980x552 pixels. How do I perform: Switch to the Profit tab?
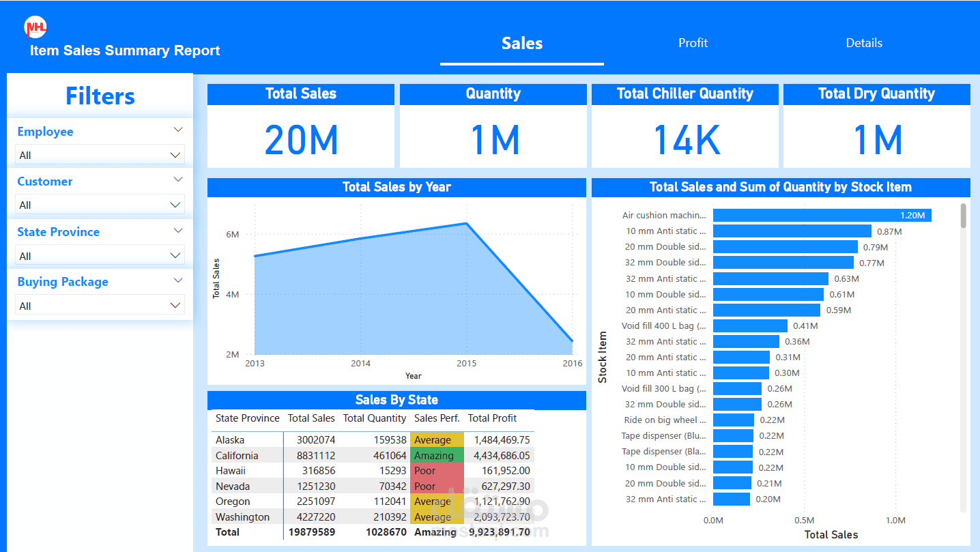tap(692, 42)
